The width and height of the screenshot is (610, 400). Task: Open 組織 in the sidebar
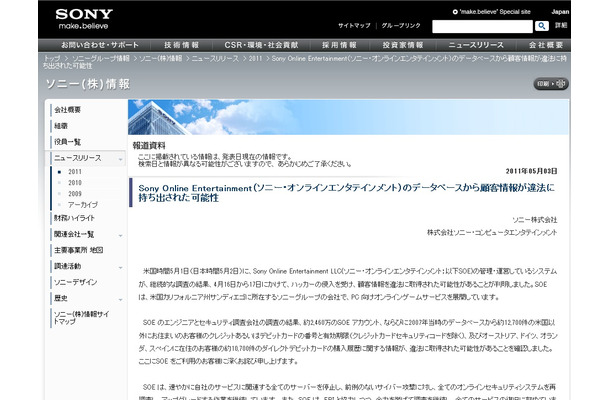pos(61,126)
